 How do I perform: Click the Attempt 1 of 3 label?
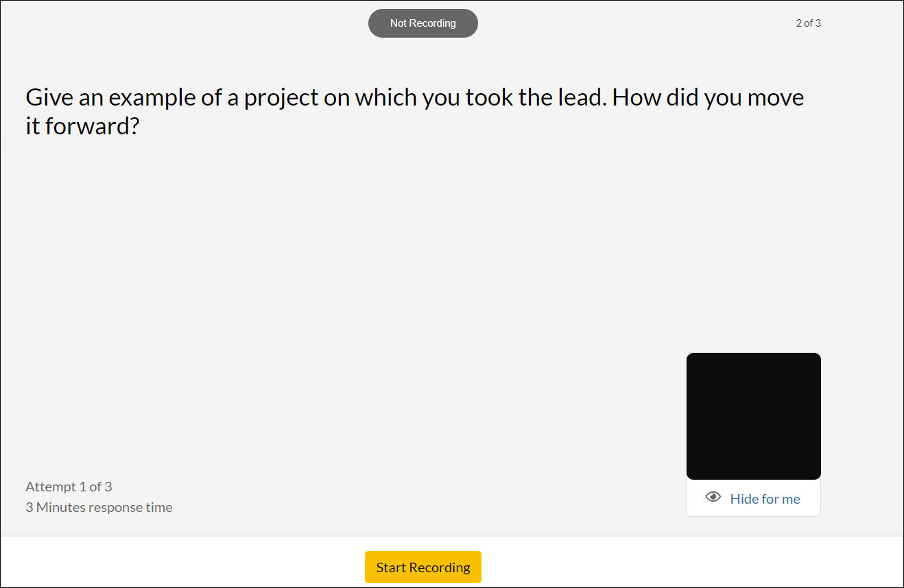coord(69,487)
